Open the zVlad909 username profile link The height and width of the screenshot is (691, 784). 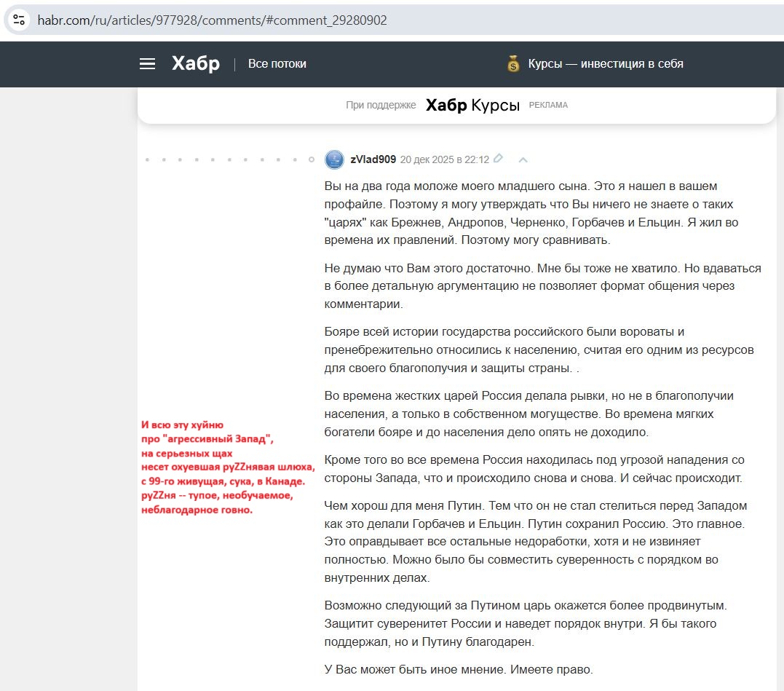[x=373, y=159]
